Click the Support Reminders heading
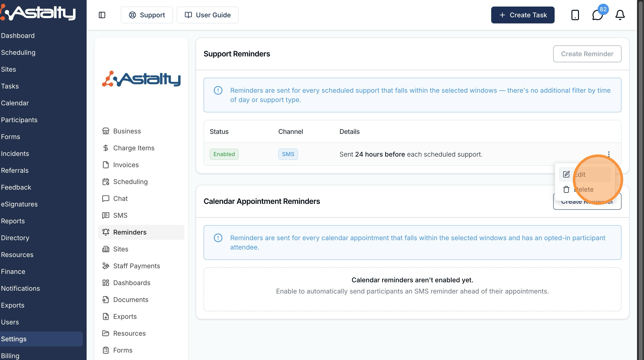The height and width of the screenshot is (360, 644). (x=237, y=54)
